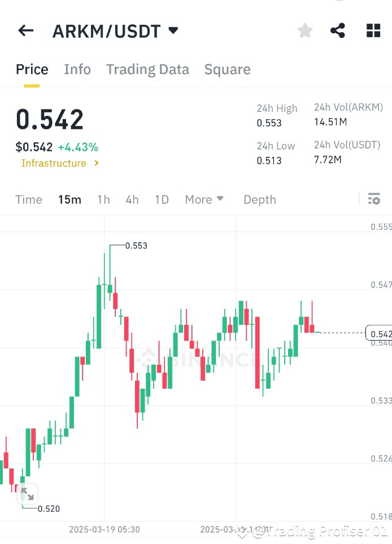Tap the back arrow to exit chart

click(x=25, y=31)
